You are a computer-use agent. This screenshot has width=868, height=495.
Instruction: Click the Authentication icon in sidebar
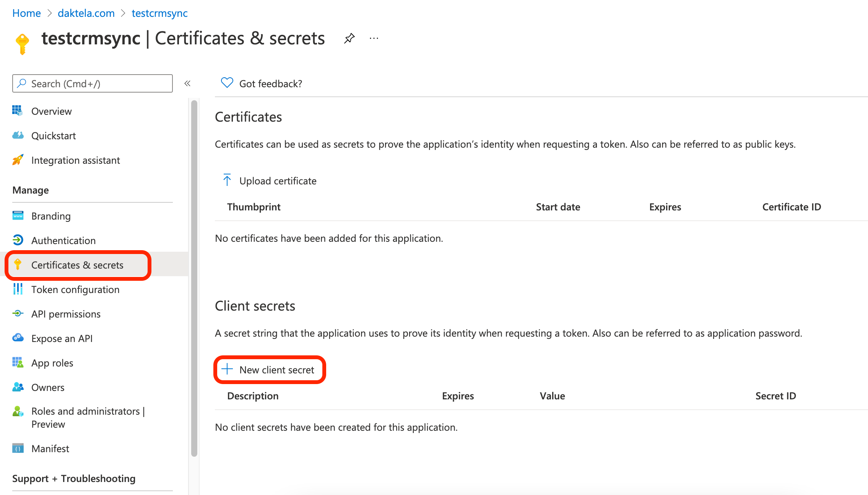18,240
